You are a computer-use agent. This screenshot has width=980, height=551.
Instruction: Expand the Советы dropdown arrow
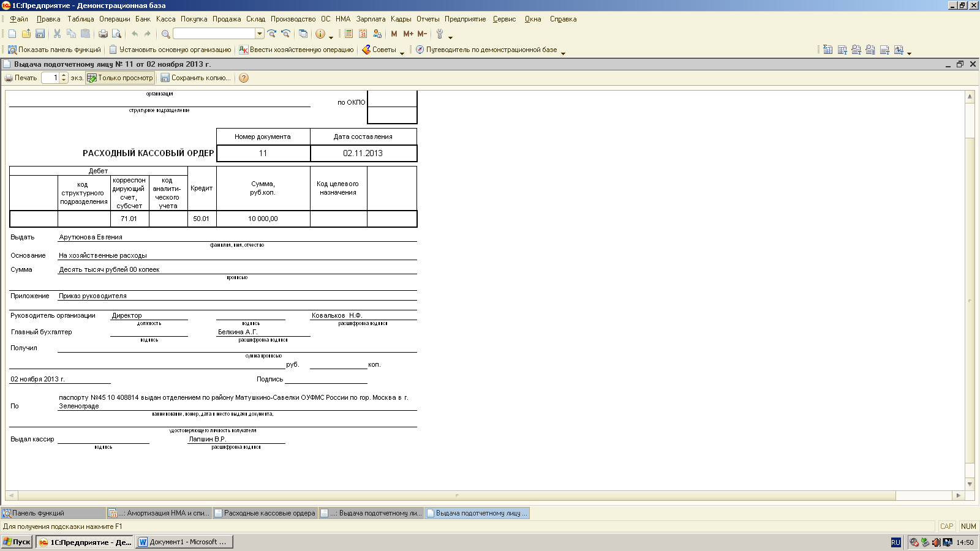402,53
